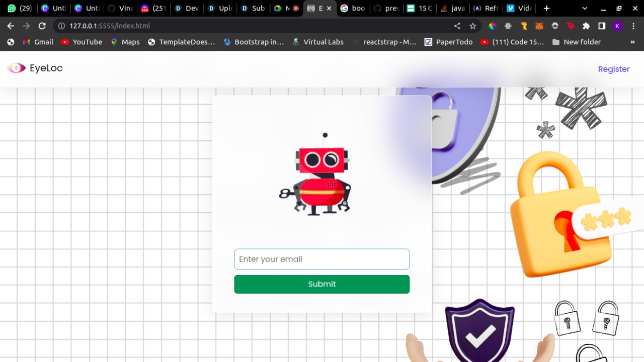The image size is (644, 362).
Task: Open the K profile avatar
Action: 617,26
